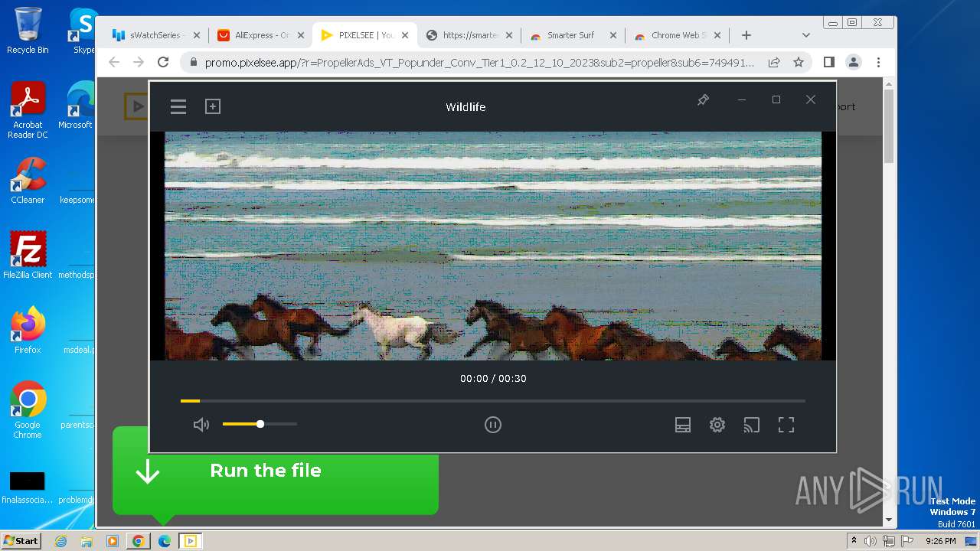Open Acrobat Reader DC desktop shortcut
Image resolution: width=980 pixels, height=551 pixels.
coord(28,110)
